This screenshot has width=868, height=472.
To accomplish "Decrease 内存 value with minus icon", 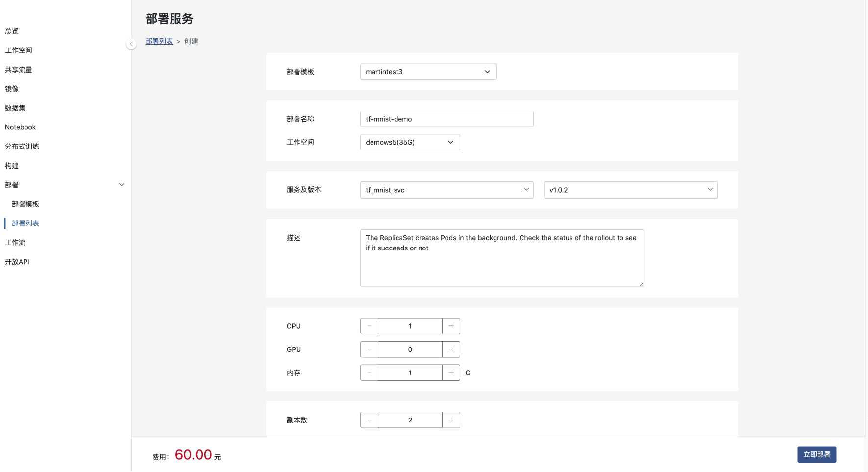I will point(369,373).
